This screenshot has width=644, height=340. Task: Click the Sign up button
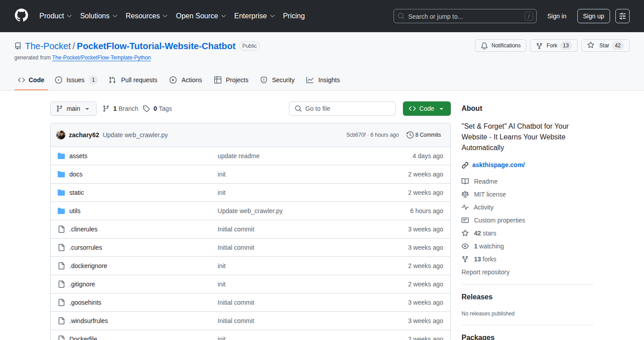(593, 16)
